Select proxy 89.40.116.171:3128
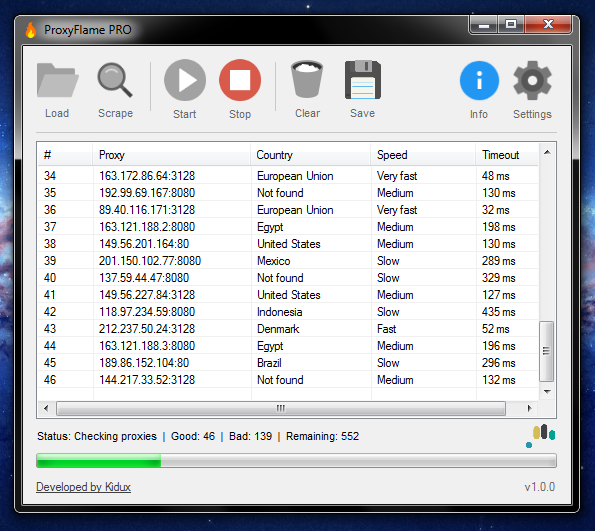Screen dimensions: 595x531 (x=147, y=210)
